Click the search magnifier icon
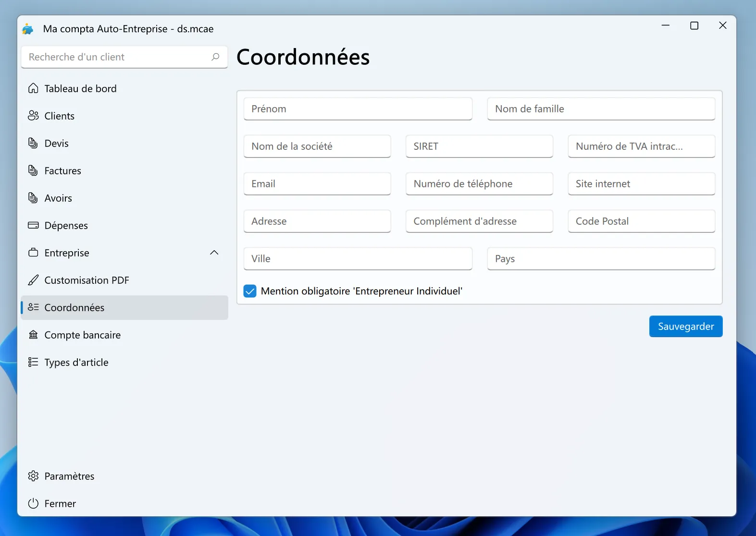The height and width of the screenshot is (536, 756). coord(215,57)
